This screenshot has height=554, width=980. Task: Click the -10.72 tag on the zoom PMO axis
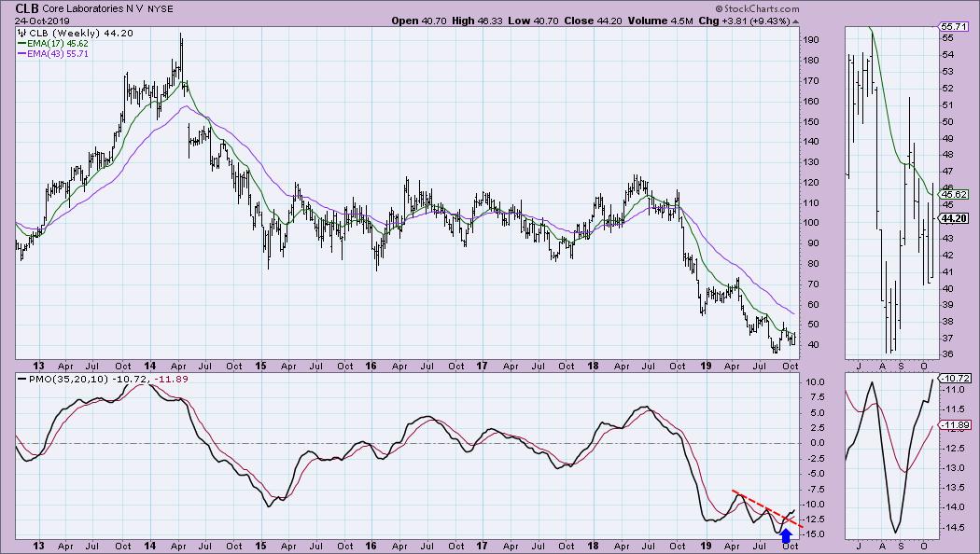click(957, 378)
